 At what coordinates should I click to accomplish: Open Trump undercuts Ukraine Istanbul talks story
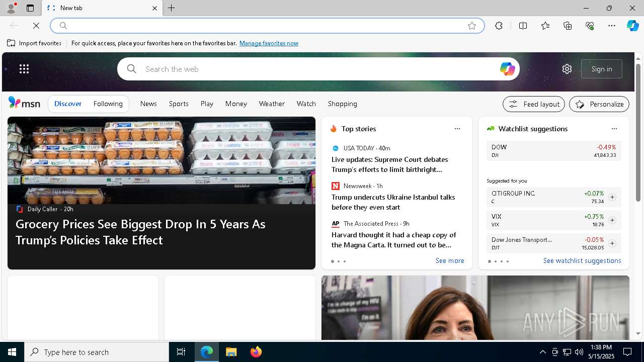(x=393, y=202)
